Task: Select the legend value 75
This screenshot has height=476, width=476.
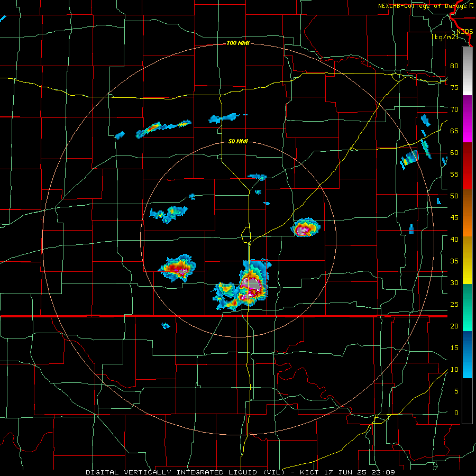Action: [454, 87]
